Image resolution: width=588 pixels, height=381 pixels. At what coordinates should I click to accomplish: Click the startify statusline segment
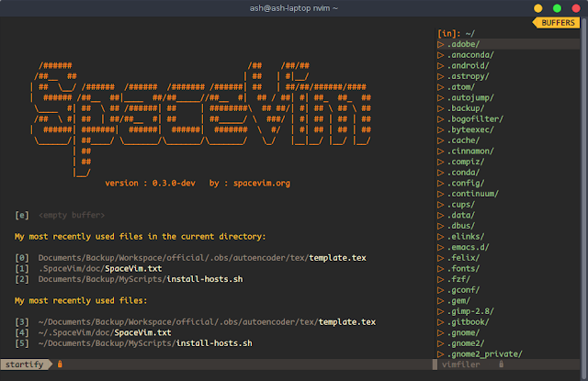tap(25, 364)
